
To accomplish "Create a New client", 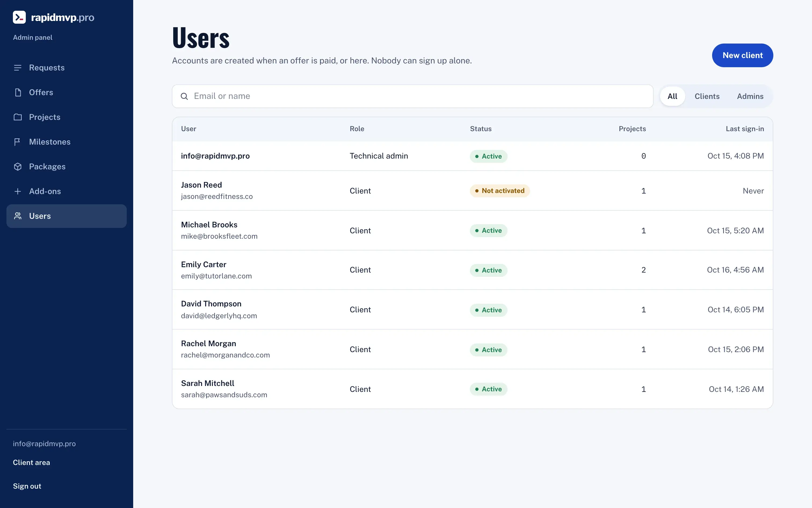I will (x=742, y=55).
